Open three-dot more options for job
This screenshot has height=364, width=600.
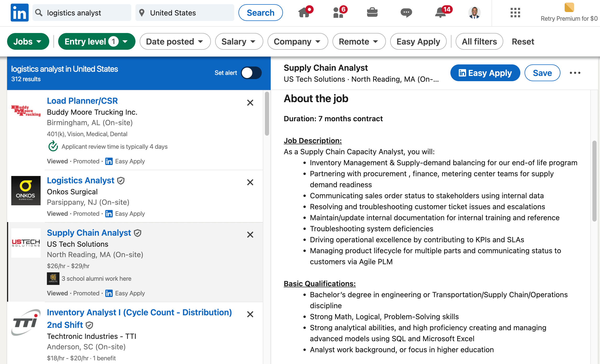(x=575, y=73)
